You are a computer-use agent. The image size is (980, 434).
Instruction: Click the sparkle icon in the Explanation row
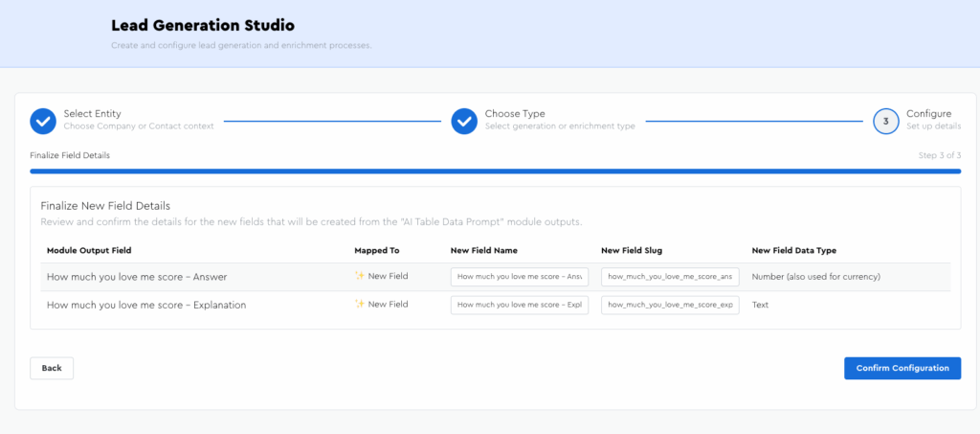pyautogui.click(x=359, y=305)
